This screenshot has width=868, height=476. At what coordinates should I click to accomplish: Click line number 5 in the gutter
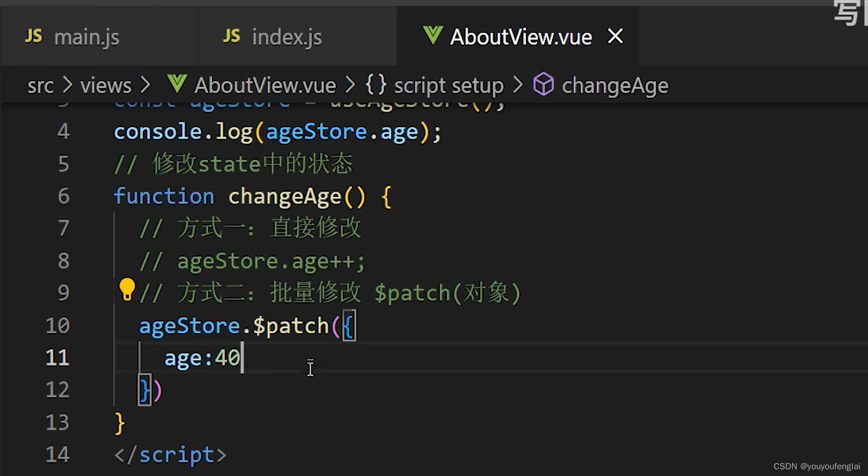63,164
